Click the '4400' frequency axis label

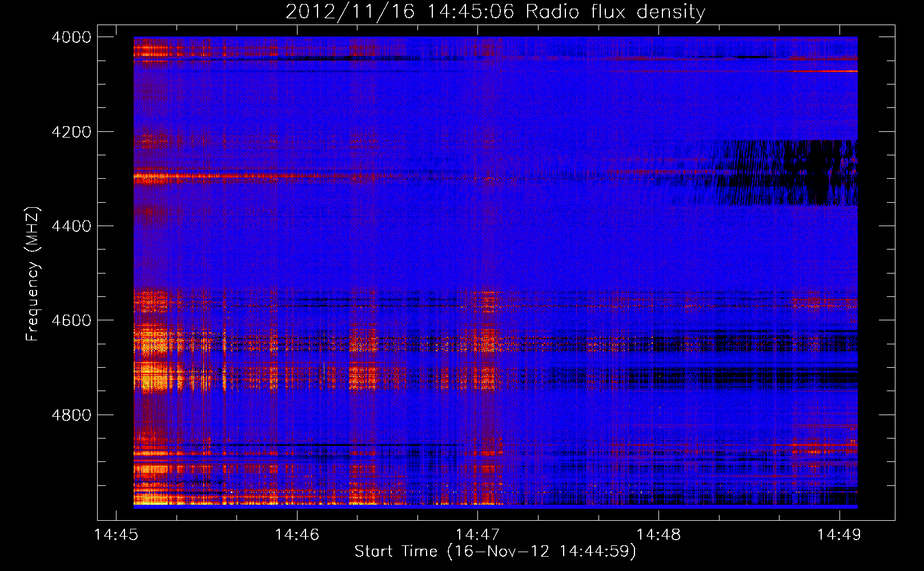click(x=71, y=226)
